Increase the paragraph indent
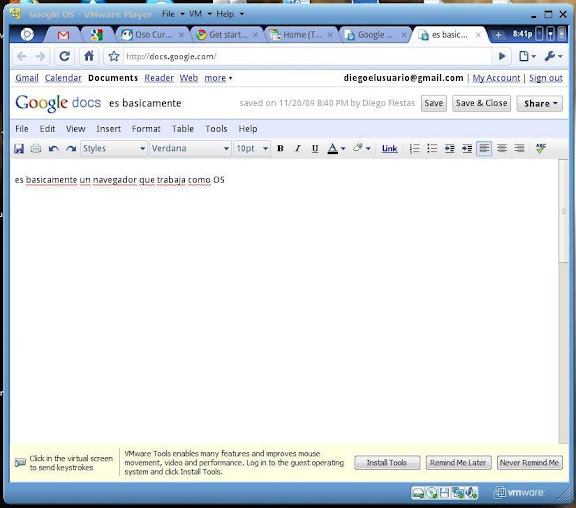The height and width of the screenshot is (508, 576). pos(467,148)
